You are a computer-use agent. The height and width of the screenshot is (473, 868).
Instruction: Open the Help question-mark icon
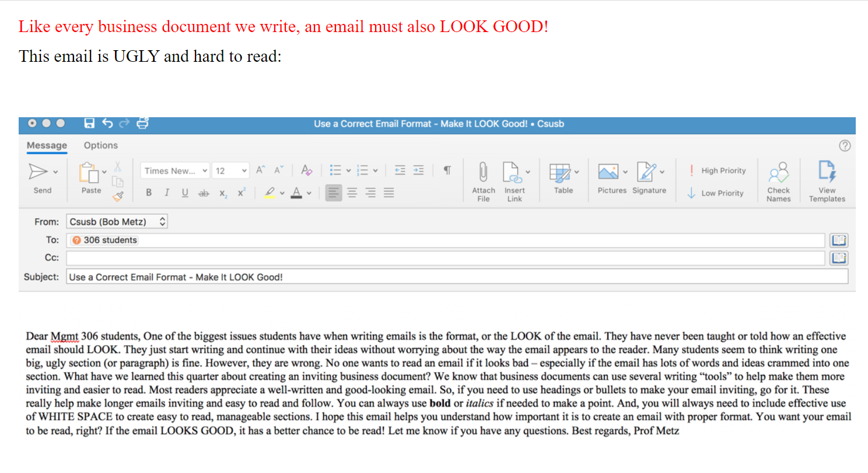(845, 146)
